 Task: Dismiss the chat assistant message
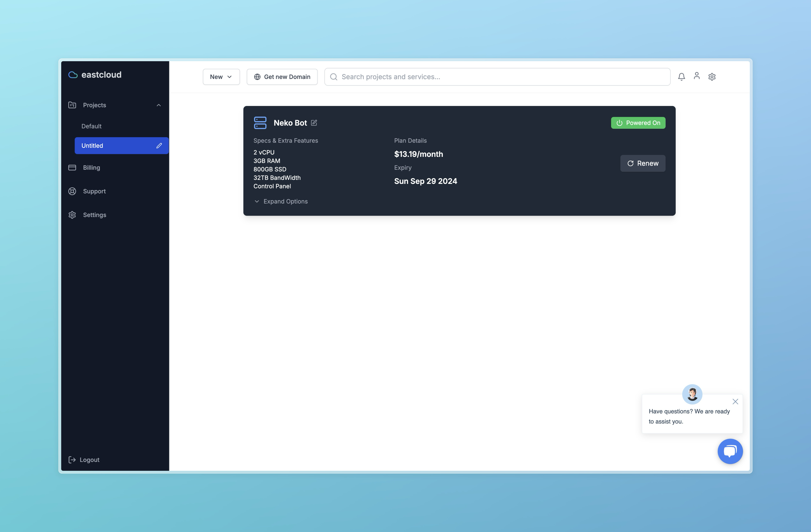coord(735,401)
